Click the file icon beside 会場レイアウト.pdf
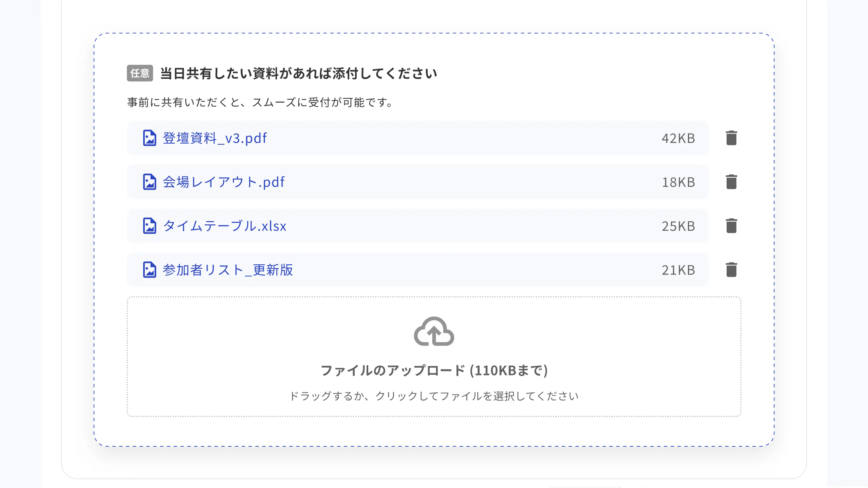 [x=149, y=182]
